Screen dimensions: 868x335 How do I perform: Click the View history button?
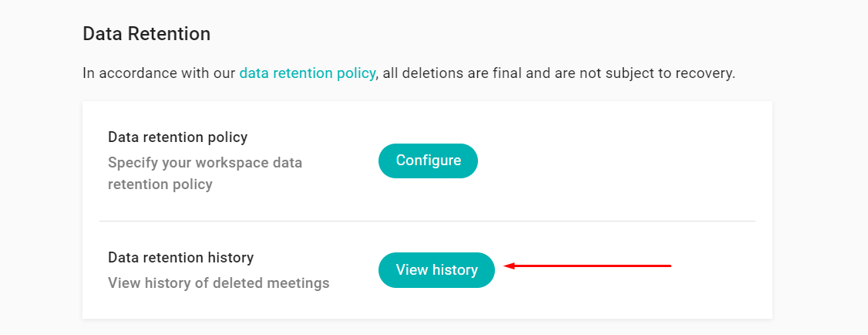[x=436, y=270]
